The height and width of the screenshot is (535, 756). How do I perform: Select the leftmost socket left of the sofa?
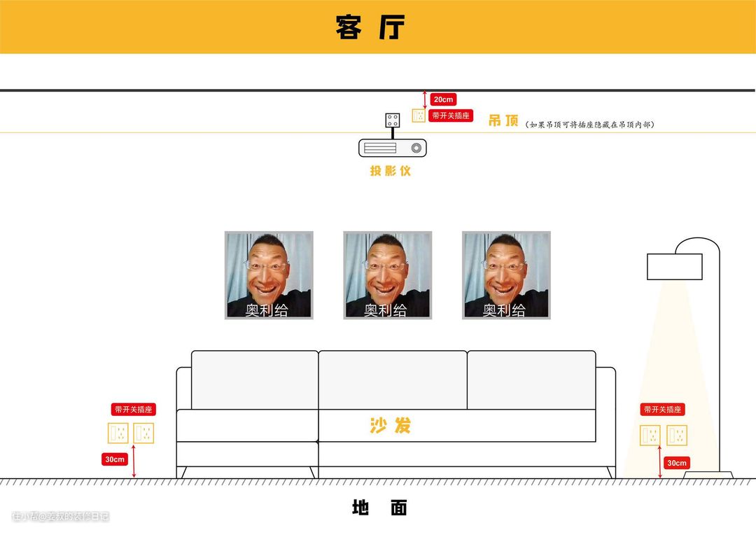118,433
